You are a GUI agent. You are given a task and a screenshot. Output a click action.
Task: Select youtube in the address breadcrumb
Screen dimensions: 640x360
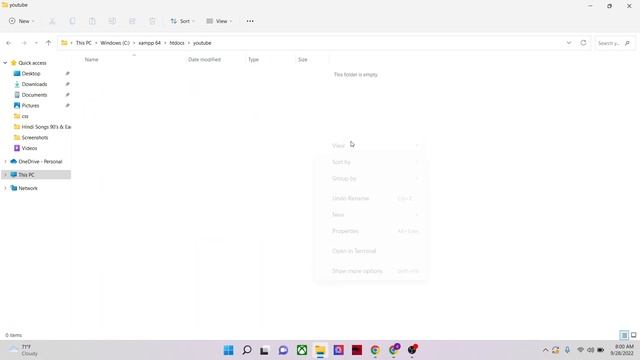202,43
